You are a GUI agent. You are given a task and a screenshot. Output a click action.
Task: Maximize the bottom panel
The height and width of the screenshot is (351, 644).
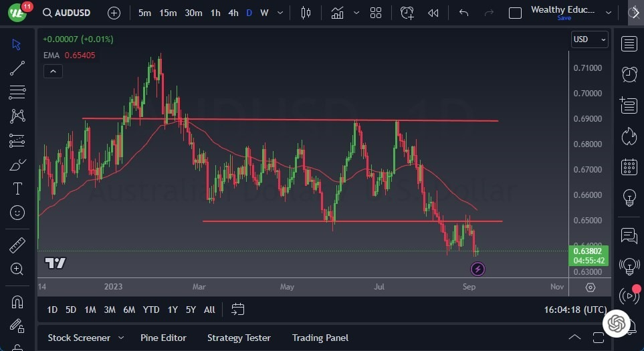point(599,338)
